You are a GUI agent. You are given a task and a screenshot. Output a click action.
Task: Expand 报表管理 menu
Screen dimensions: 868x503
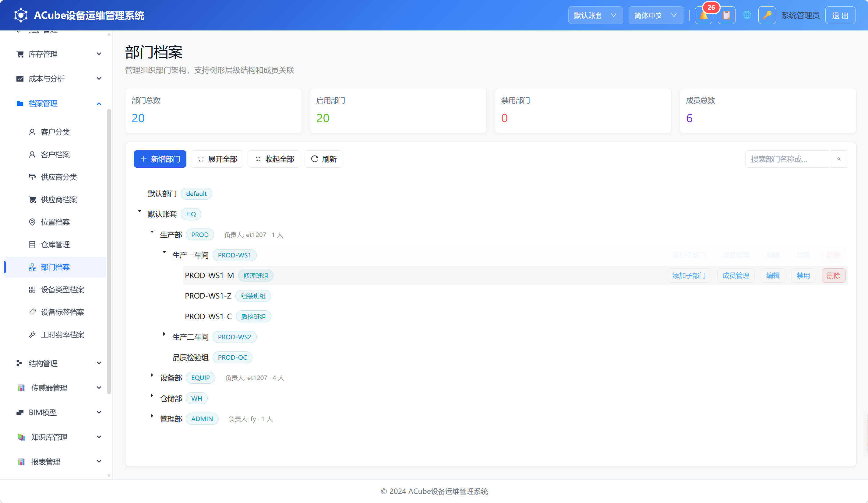(x=55, y=462)
